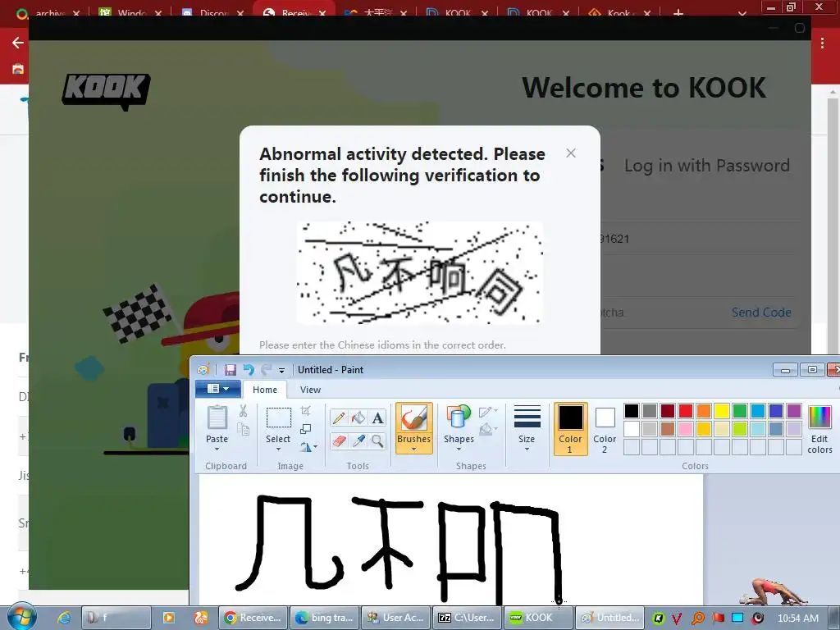Pick the orange color swatch

[704, 411]
